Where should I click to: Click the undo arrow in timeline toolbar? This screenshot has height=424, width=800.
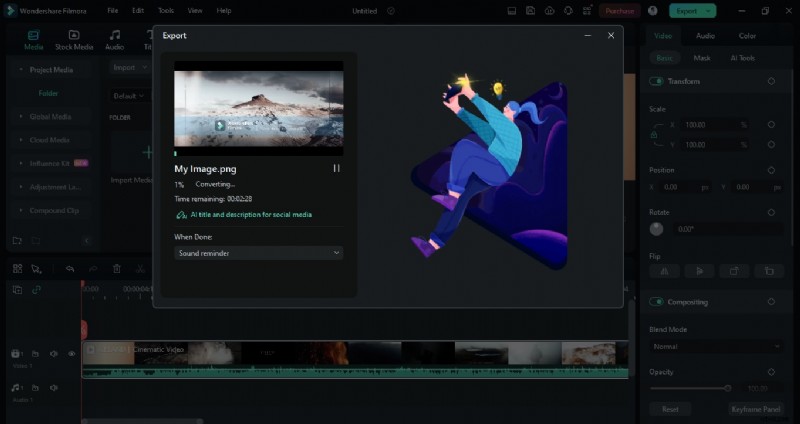70,268
